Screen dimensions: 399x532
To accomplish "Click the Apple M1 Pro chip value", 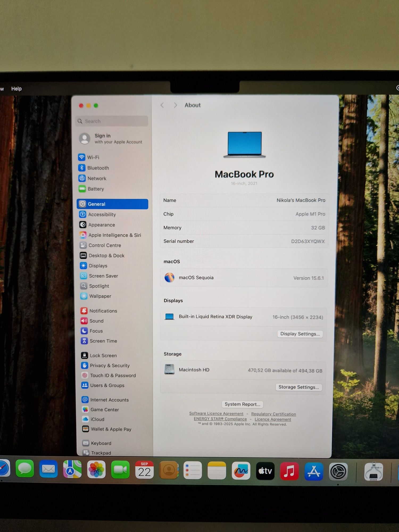I will [310, 214].
